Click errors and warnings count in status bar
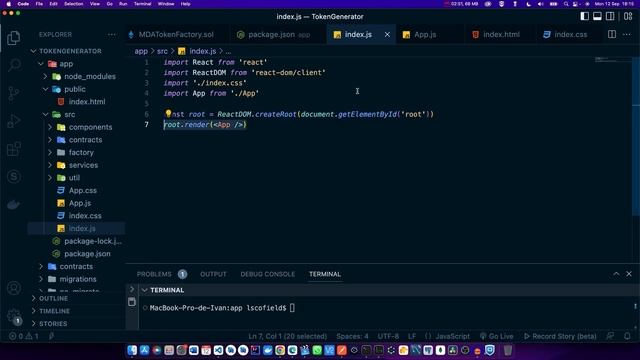This screenshot has height=360, width=640. (x=24, y=336)
